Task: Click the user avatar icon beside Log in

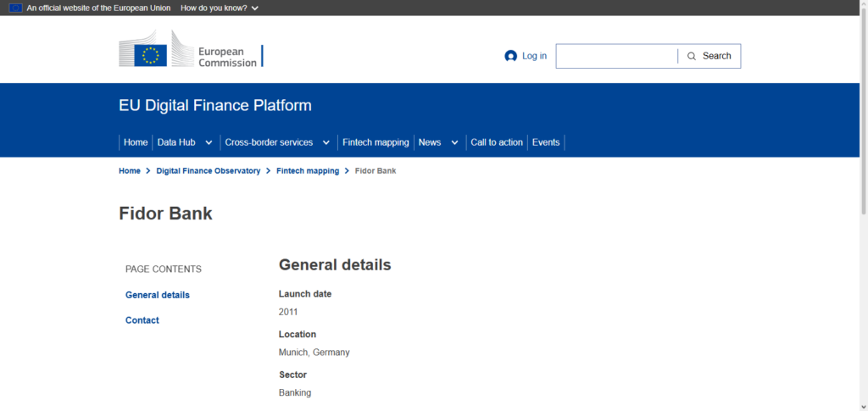Action: (x=510, y=56)
